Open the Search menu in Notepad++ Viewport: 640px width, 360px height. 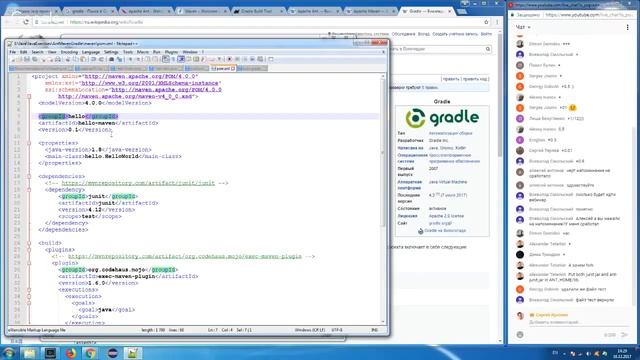pyautogui.click(x=37, y=52)
